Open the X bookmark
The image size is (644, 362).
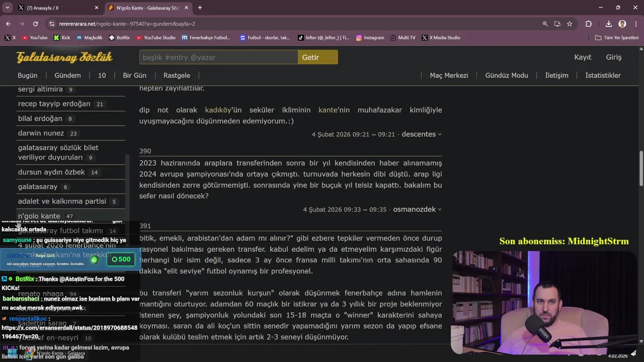[x=10, y=38]
